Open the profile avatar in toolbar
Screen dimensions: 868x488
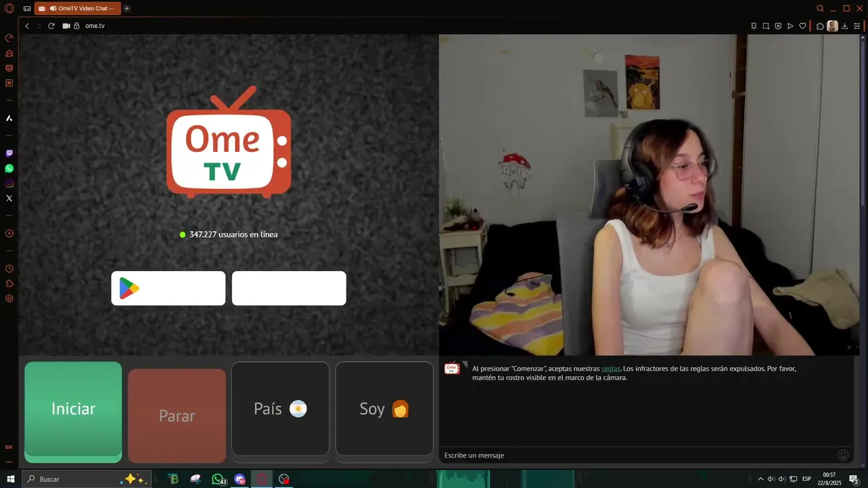tap(832, 26)
